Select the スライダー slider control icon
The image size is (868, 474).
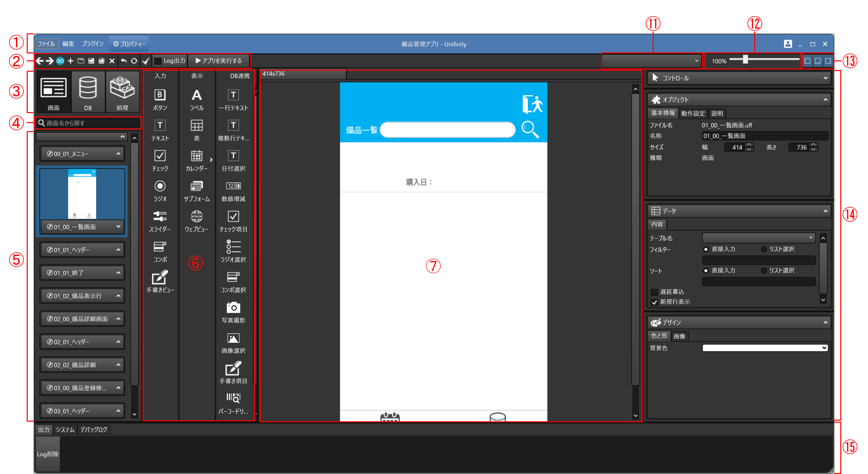160,216
